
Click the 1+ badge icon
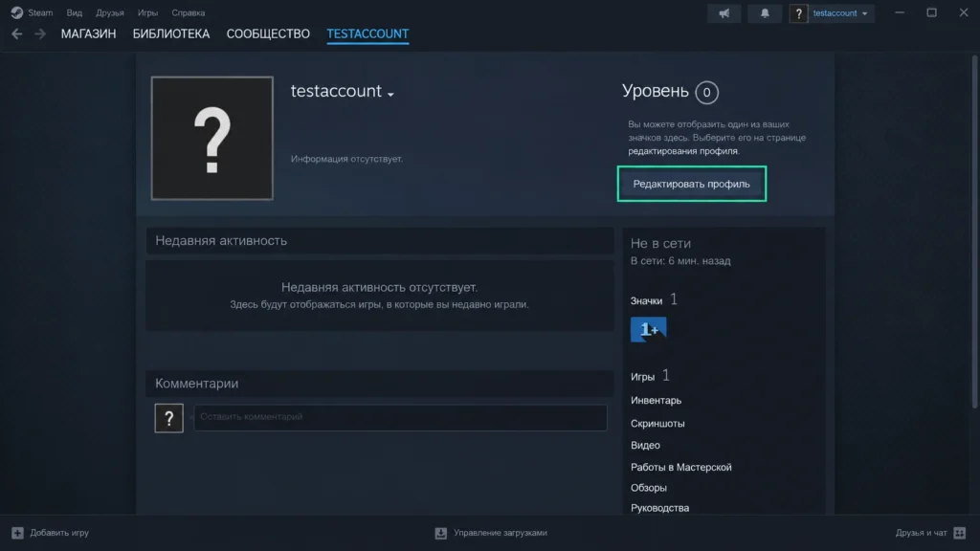click(x=648, y=329)
